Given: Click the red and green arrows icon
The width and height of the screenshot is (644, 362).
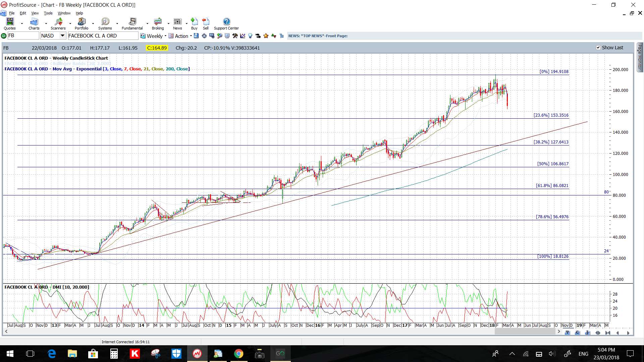Looking at the screenshot, I should [274, 36].
